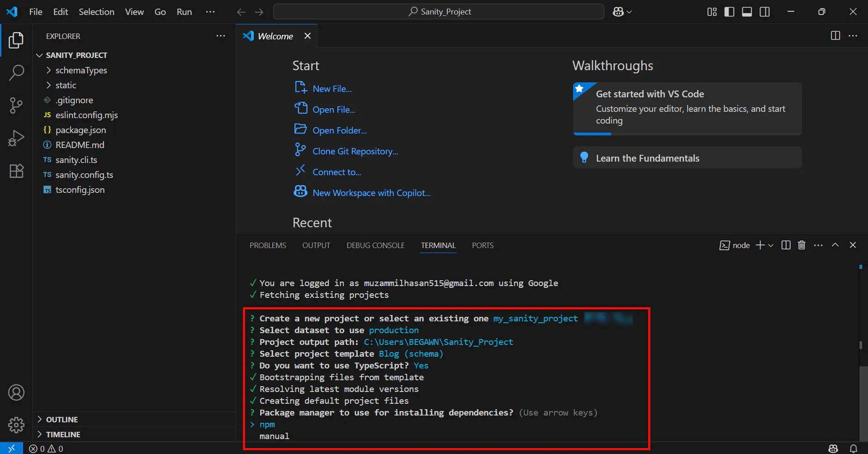The image size is (868, 454).
Task: Click the New File... link
Action: pos(332,89)
